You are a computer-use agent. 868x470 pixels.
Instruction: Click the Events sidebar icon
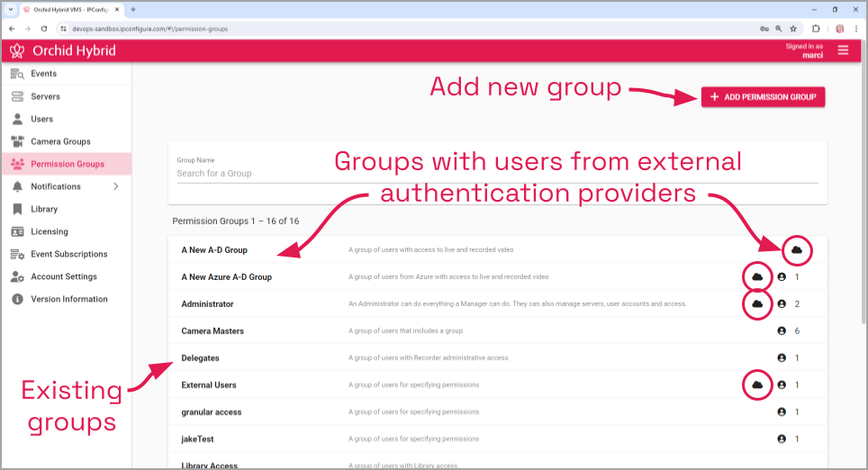point(17,74)
